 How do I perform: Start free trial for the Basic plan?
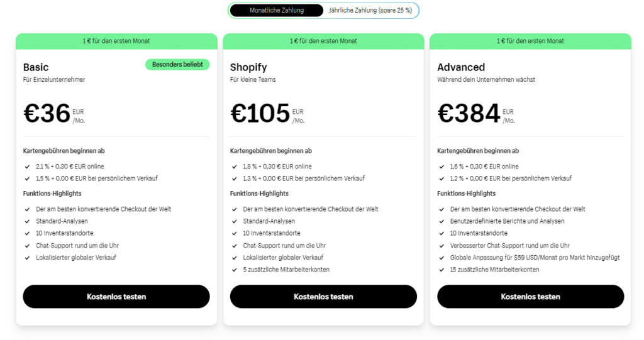coord(116,297)
